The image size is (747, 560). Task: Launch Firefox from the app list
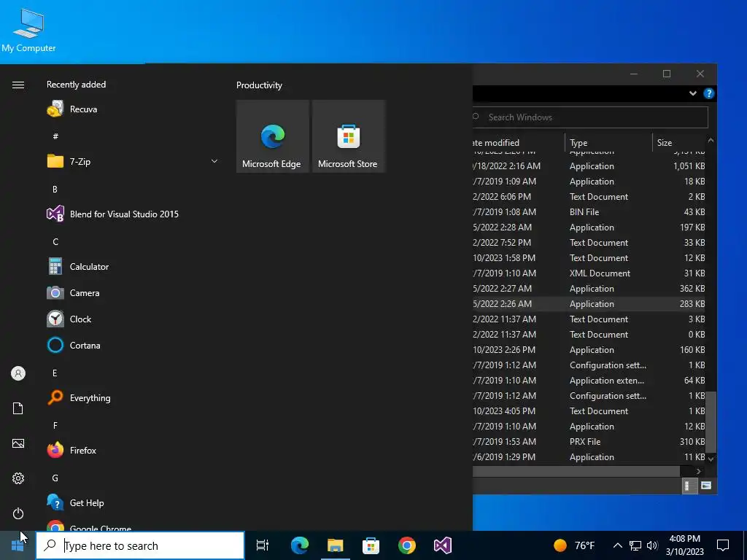[x=133, y=450]
